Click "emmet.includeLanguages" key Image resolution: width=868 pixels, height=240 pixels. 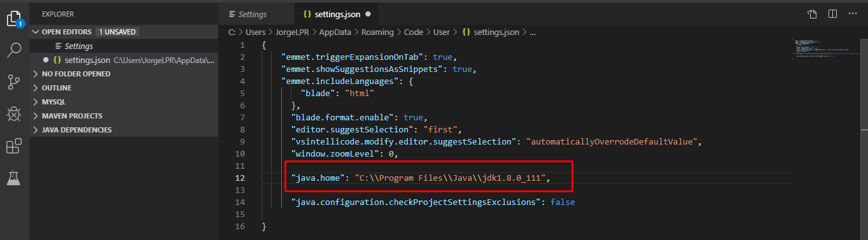tap(340, 81)
